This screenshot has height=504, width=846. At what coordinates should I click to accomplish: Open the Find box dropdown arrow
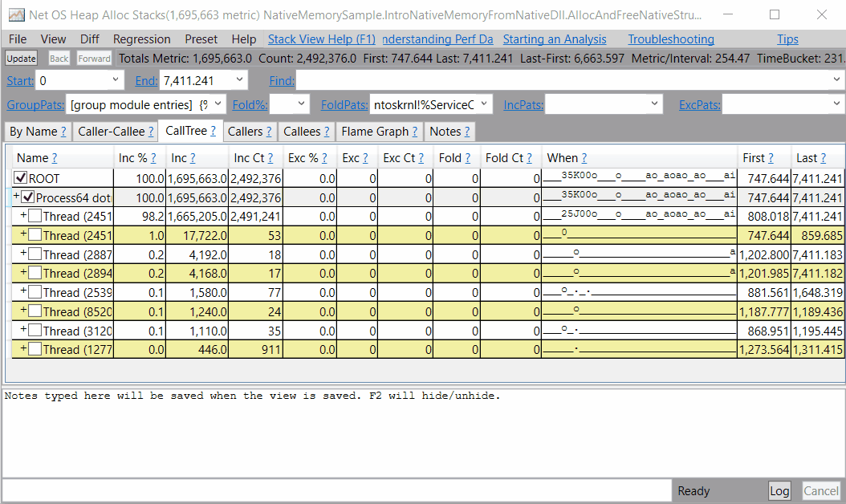click(x=836, y=80)
